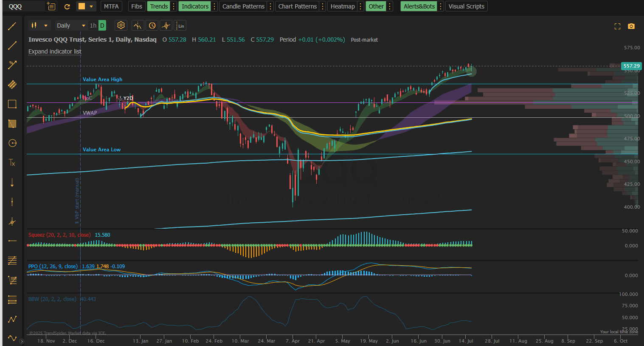Switch to the 1h timeframe
Image resolution: width=644 pixels, height=346 pixels.
[x=93, y=26]
